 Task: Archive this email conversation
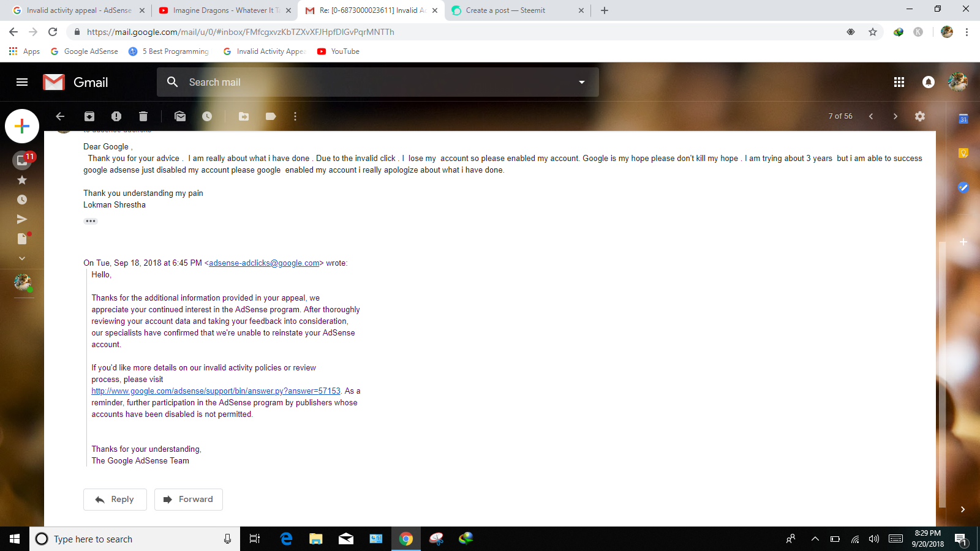(89, 116)
